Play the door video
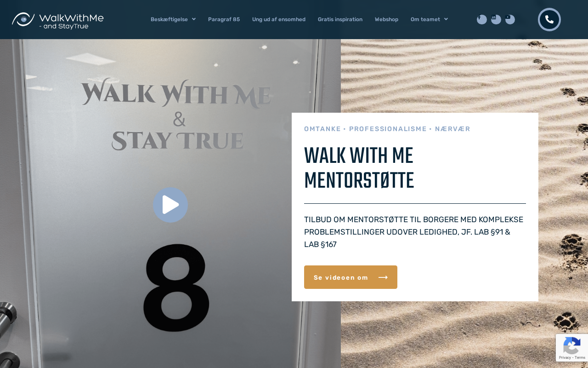The height and width of the screenshot is (368, 588). point(170,205)
